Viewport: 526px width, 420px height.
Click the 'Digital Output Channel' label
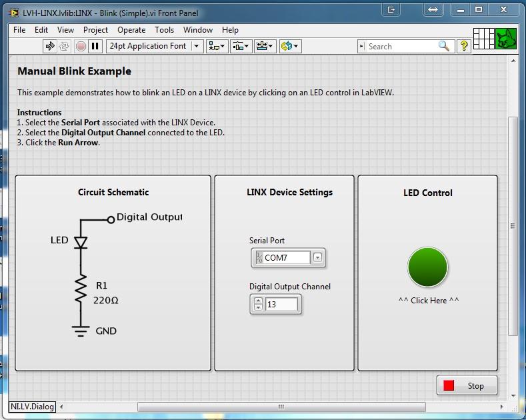[x=290, y=287]
